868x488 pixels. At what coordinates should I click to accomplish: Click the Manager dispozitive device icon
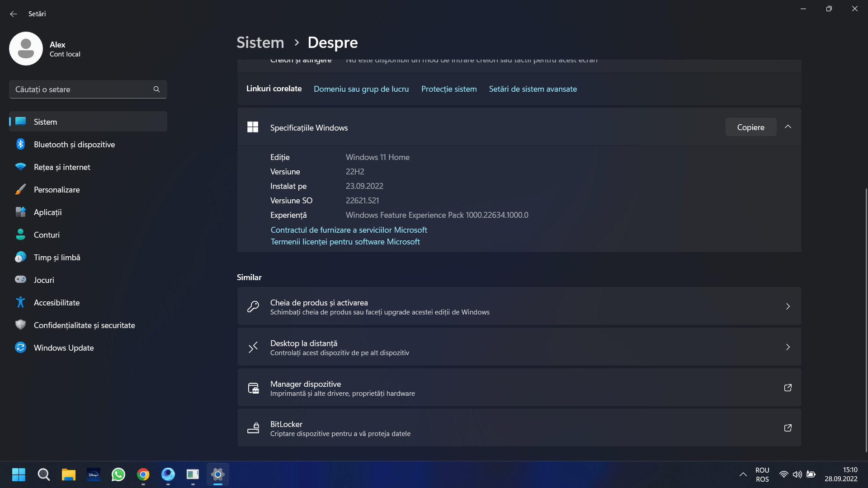click(x=253, y=388)
